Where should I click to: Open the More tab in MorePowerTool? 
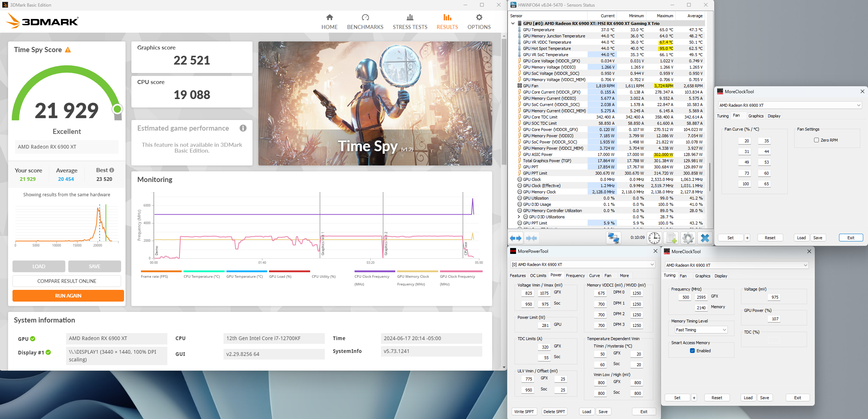coord(624,276)
